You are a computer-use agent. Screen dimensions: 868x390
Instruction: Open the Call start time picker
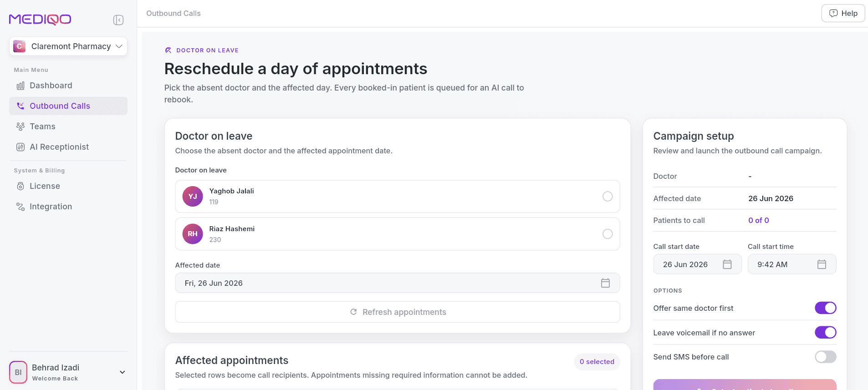(x=792, y=264)
